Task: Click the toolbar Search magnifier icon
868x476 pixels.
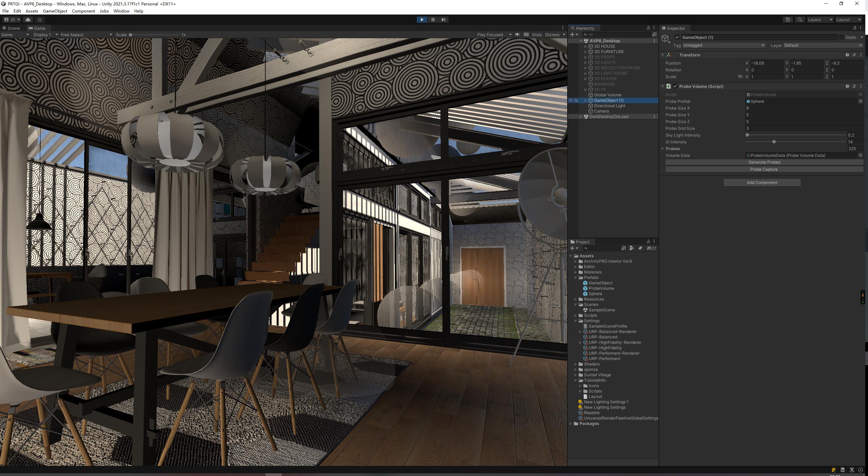Action: coord(800,20)
